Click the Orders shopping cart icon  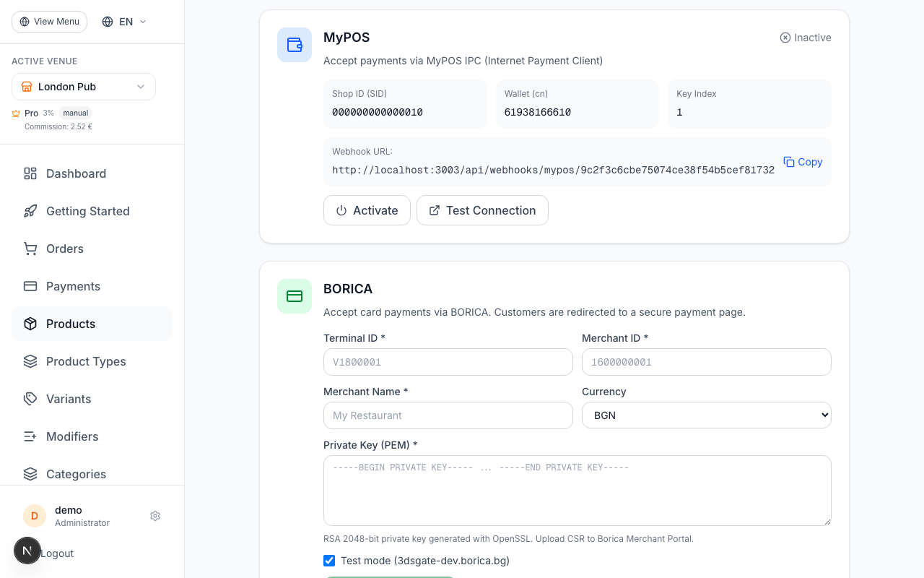click(30, 249)
